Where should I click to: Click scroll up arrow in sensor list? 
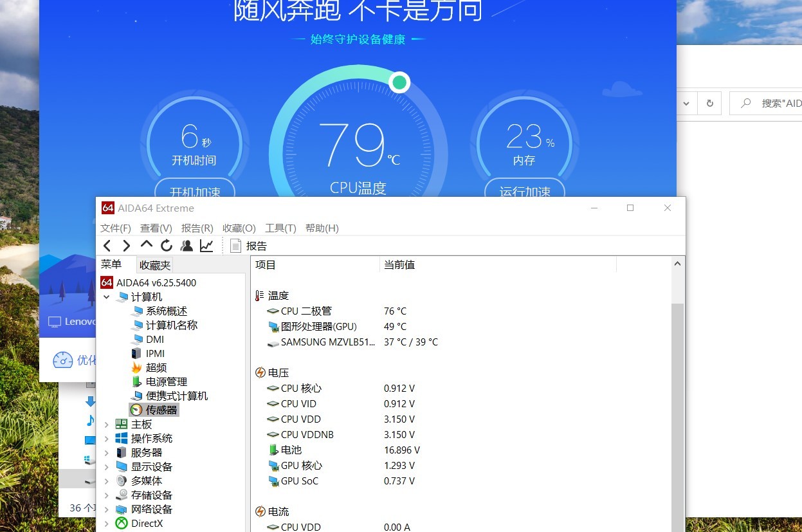click(678, 264)
